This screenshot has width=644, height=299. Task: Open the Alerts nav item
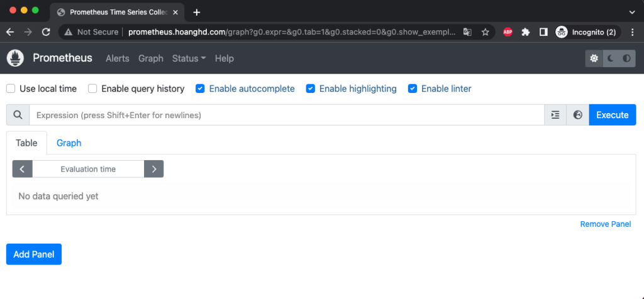coord(118,58)
